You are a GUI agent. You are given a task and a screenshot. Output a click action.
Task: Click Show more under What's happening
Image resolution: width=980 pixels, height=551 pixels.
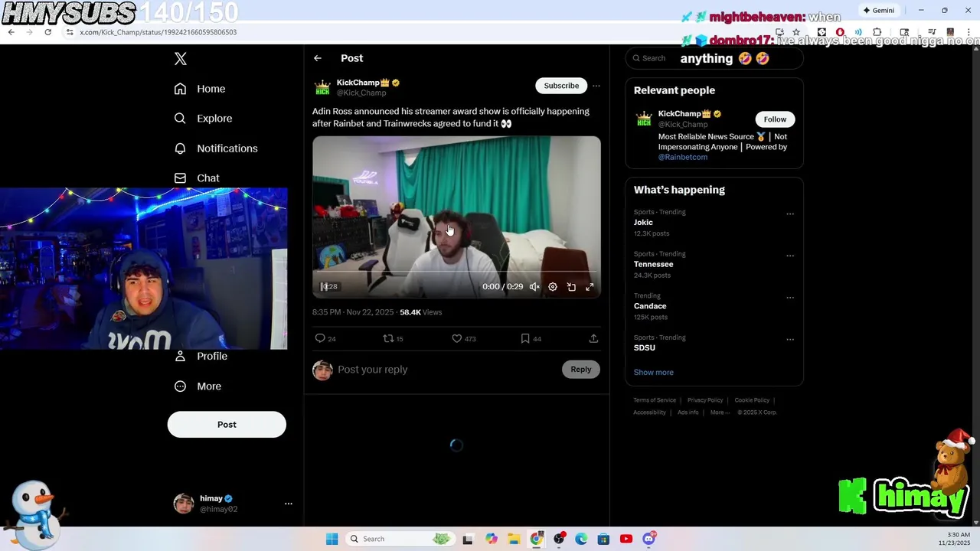tap(653, 373)
